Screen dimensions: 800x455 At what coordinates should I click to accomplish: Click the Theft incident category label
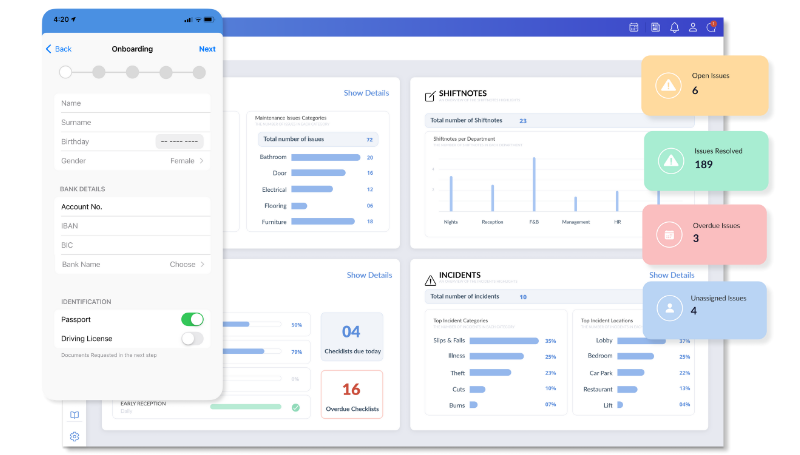[458, 373]
